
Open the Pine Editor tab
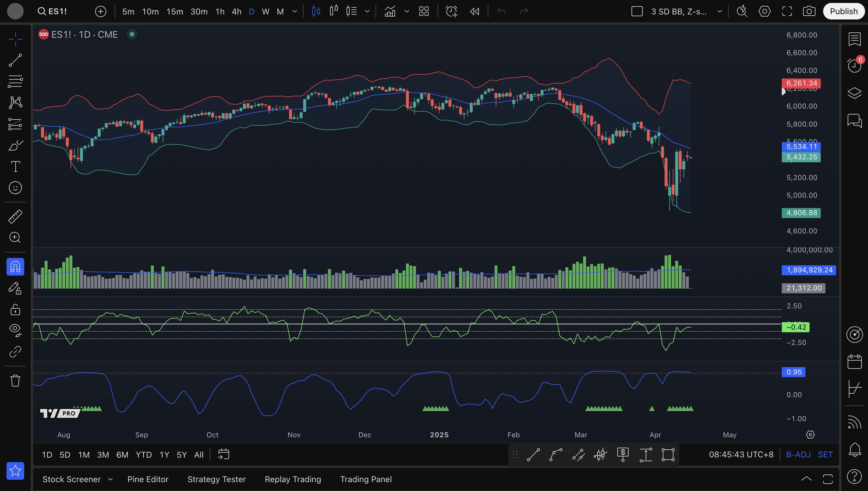148,479
